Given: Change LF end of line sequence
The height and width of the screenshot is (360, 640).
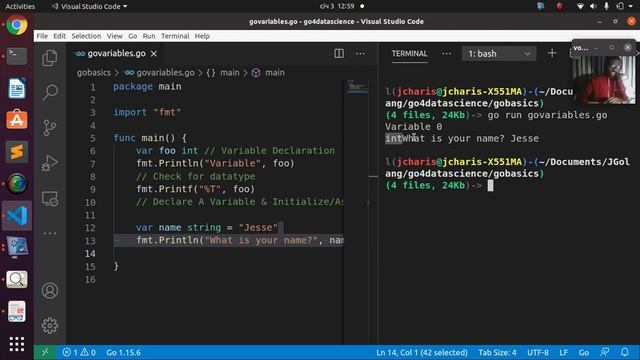Looking at the screenshot, I should coord(564,352).
